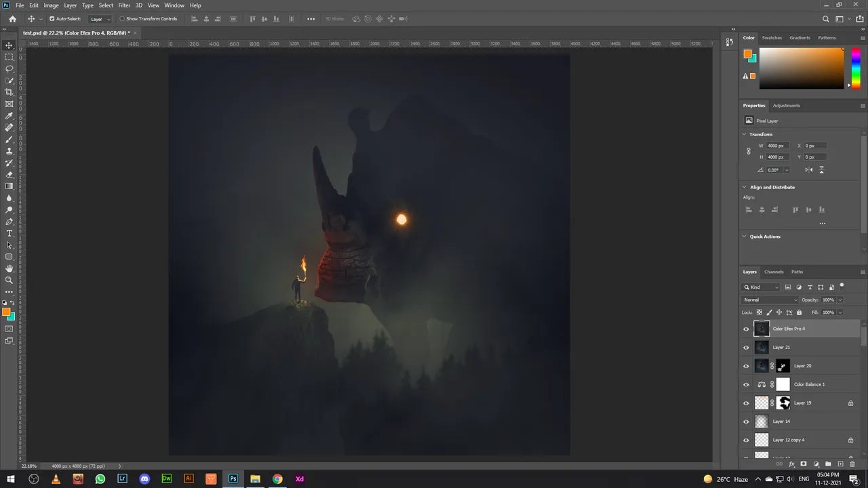Select the Gradient tool
Screen dimensions: 868x488
click(x=9, y=186)
